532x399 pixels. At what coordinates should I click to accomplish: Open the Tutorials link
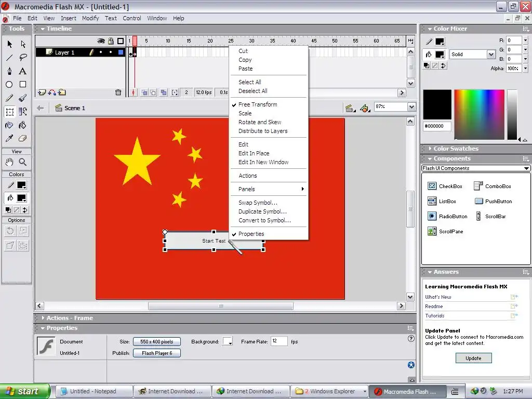pos(435,315)
